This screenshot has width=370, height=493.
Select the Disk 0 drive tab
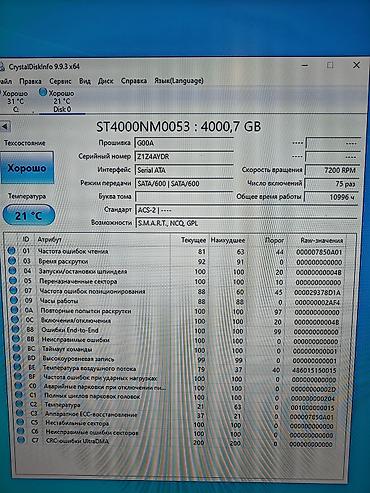click(x=62, y=101)
